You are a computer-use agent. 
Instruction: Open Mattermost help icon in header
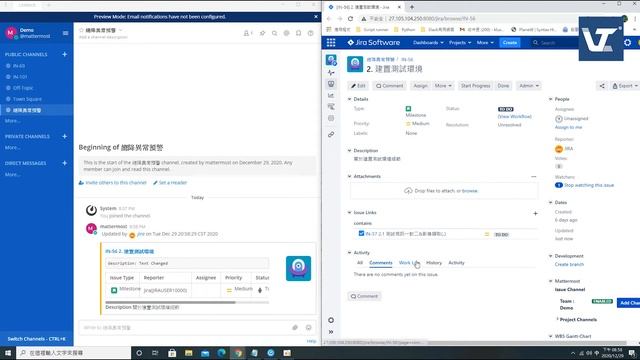[x=311, y=33]
